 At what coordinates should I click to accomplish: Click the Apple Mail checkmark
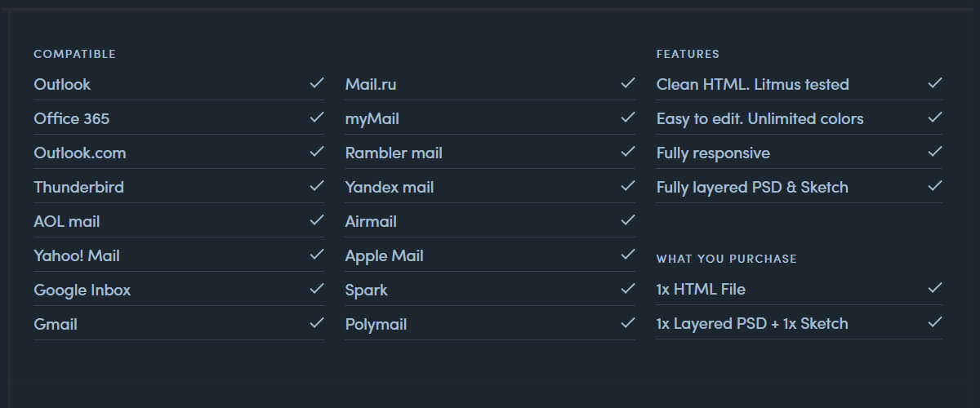pos(627,255)
